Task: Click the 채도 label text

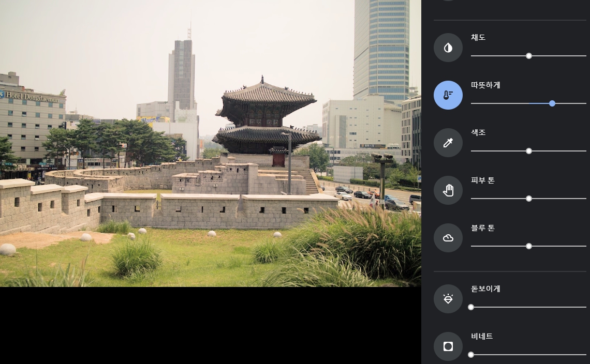Action: [478, 37]
